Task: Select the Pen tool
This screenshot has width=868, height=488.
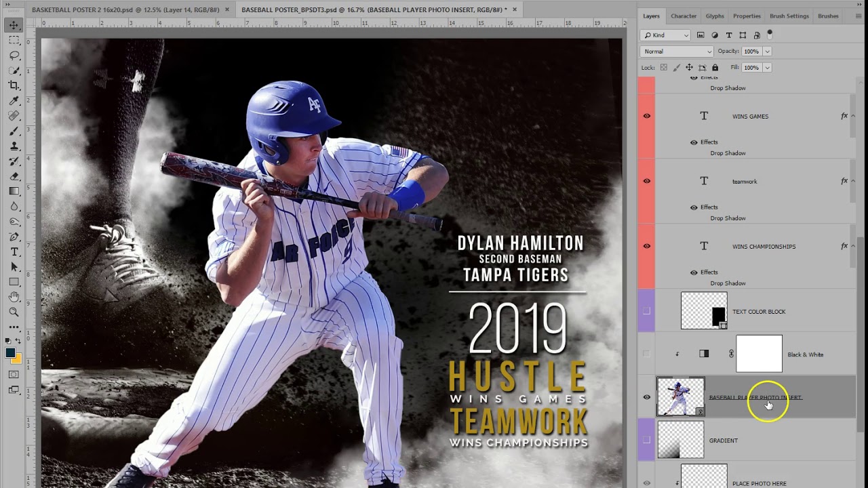Action: (x=14, y=237)
